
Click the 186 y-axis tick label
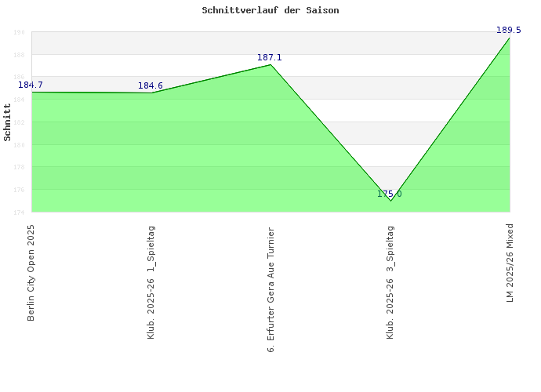[19, 77]
